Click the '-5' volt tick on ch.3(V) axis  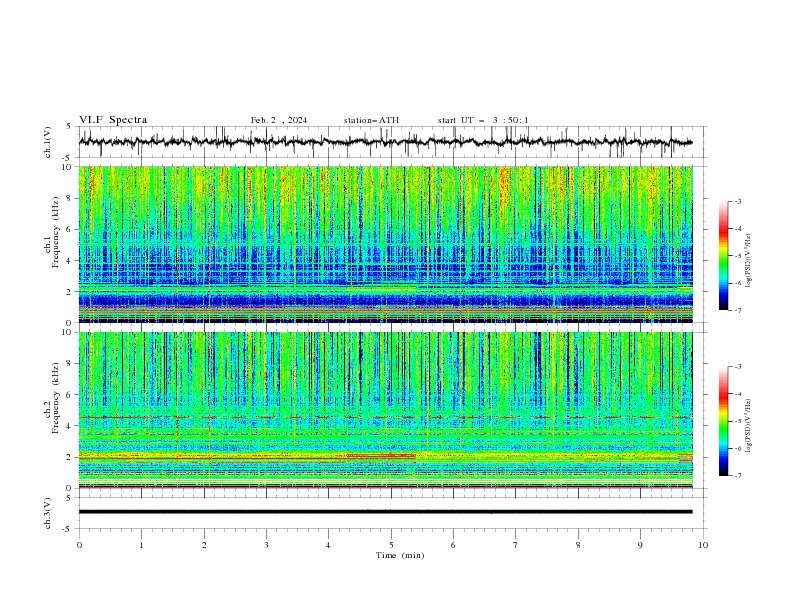point(68,529)
